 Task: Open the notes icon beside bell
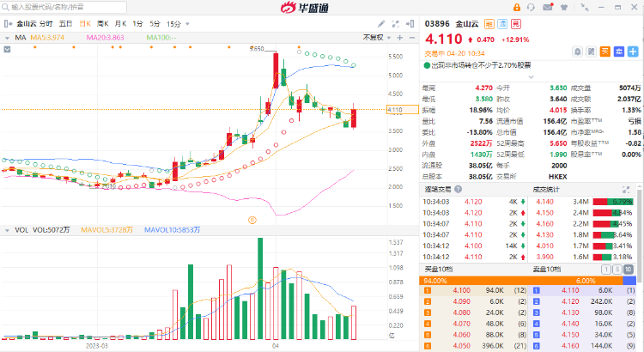(x=591, y=52)
